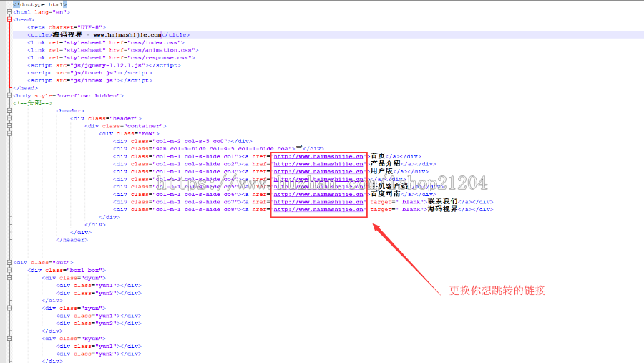Click "js/jquery-1.12.1.js" script source
Image resolution: width=644 pixels, height=363 pixels.
pyautogui.click(x=107, y=65)
